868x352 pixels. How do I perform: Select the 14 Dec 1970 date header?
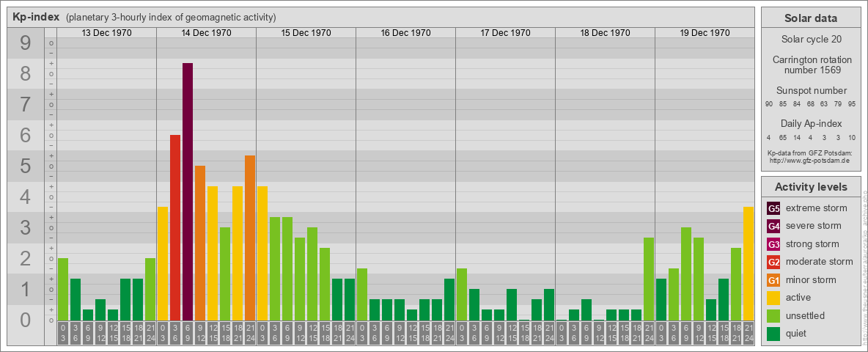(x=207, y=33)
